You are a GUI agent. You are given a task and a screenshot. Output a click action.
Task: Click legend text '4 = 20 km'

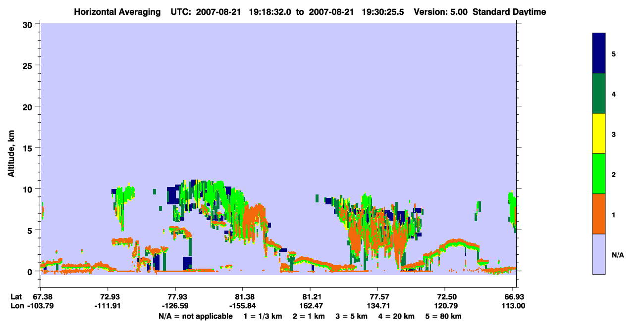396,316
